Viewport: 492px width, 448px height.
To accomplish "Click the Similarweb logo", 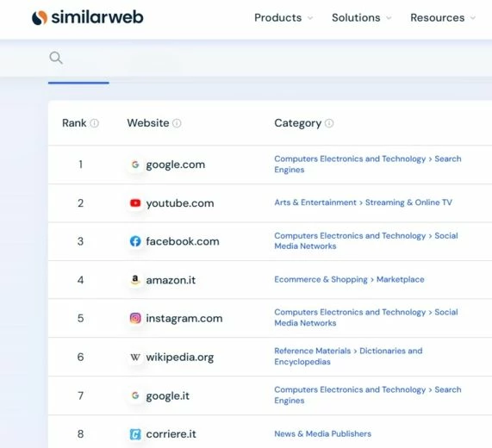I will pos(88,17).
